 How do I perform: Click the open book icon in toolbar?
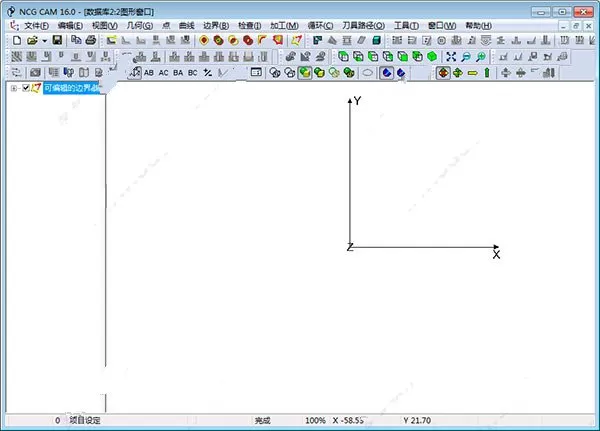84,72
